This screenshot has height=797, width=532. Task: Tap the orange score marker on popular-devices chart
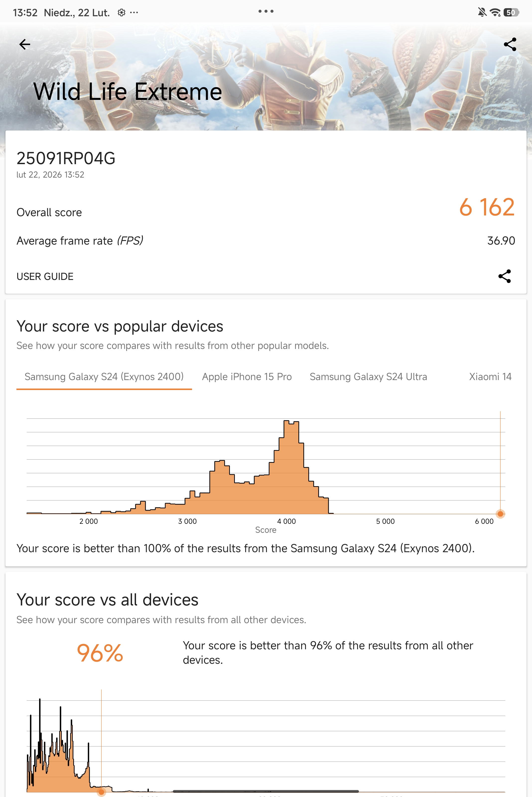click(500, 514)
